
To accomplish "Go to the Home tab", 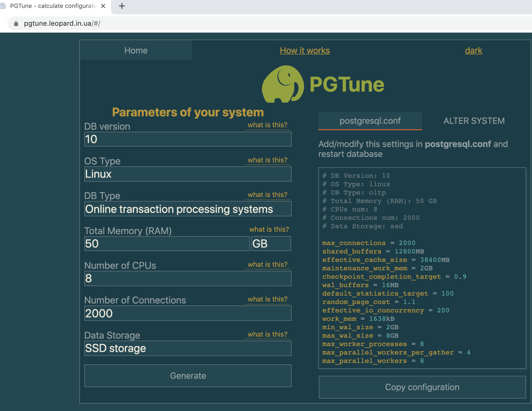I will (x=136, y=50).
